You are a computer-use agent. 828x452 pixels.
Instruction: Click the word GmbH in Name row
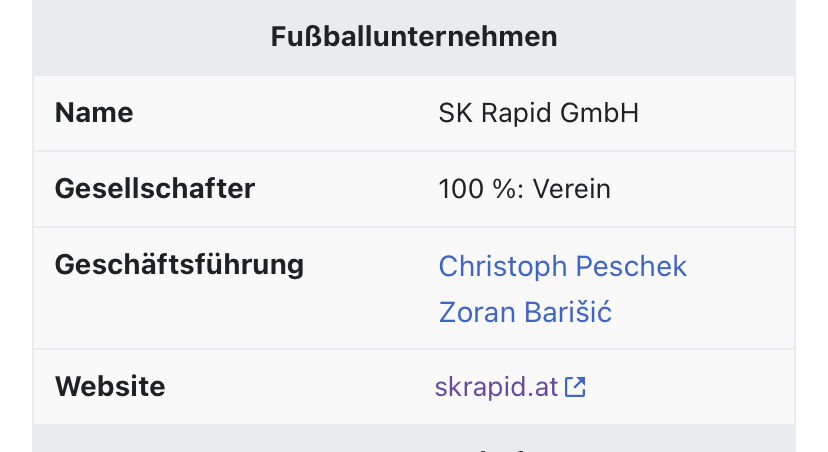(x=599, y=113)
